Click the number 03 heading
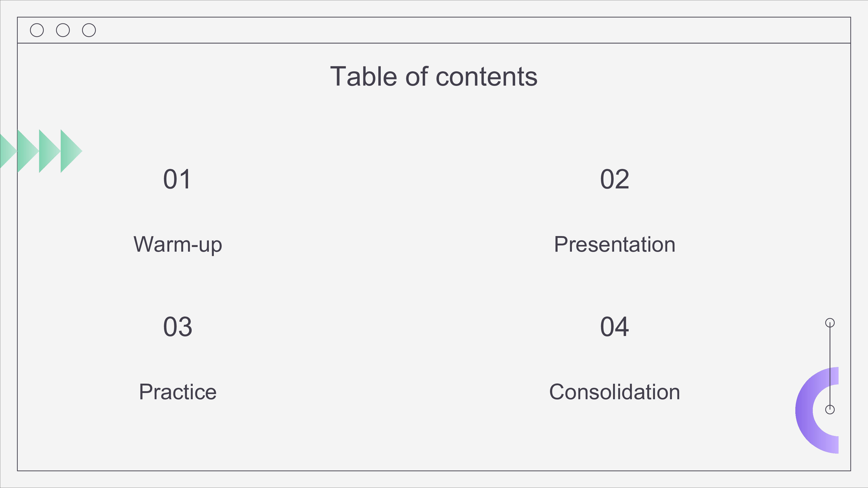Screen dimensions: 868x488 178,327
